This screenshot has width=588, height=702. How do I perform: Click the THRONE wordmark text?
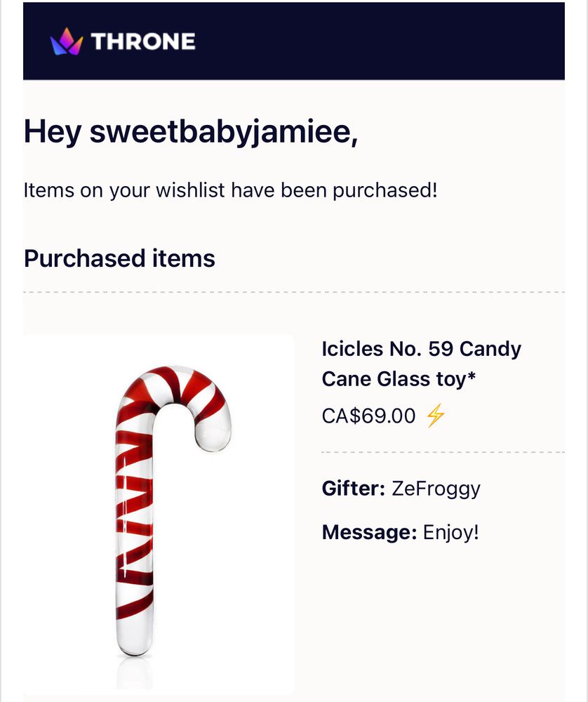point(143,41)
